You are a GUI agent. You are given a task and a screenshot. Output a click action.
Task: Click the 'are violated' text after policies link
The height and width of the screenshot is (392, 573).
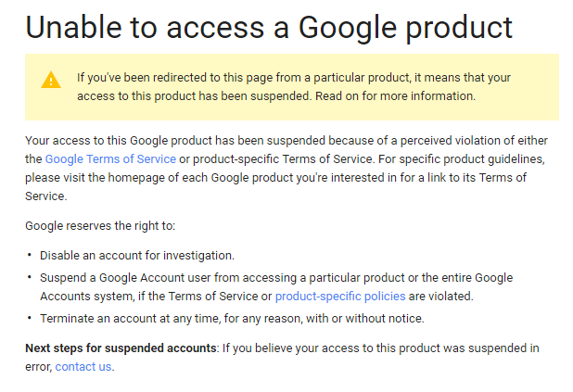click(x=440, y=297)
